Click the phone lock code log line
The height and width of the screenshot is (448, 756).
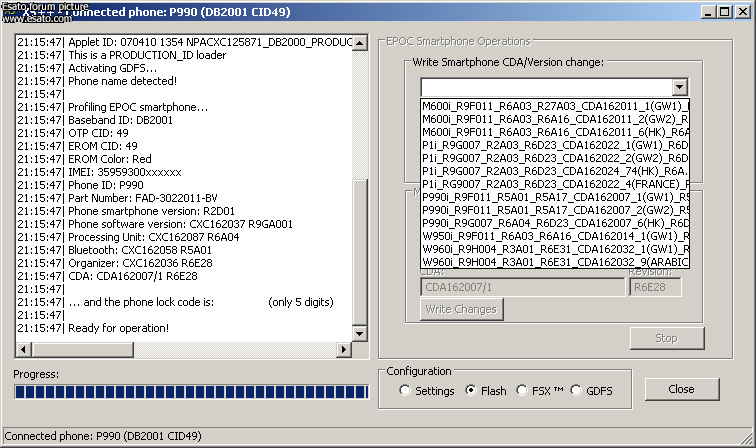(176, 302)
